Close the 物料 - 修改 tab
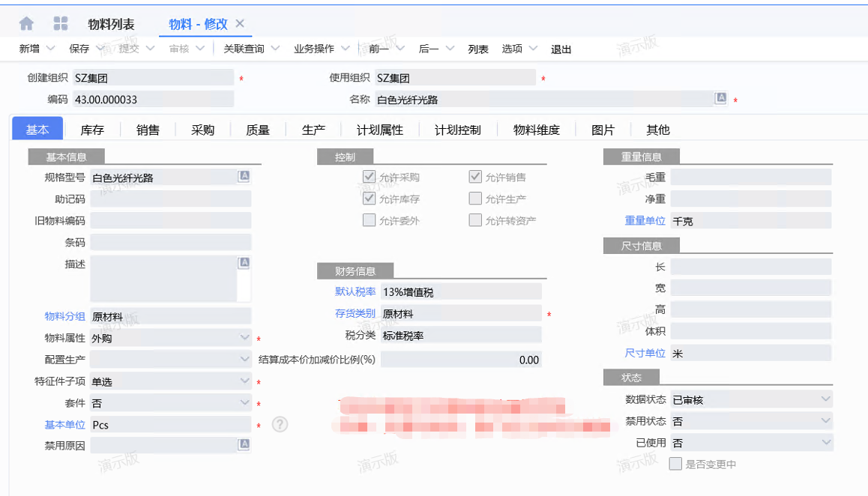Screen dimensions: 868x496 click(240, 23)
